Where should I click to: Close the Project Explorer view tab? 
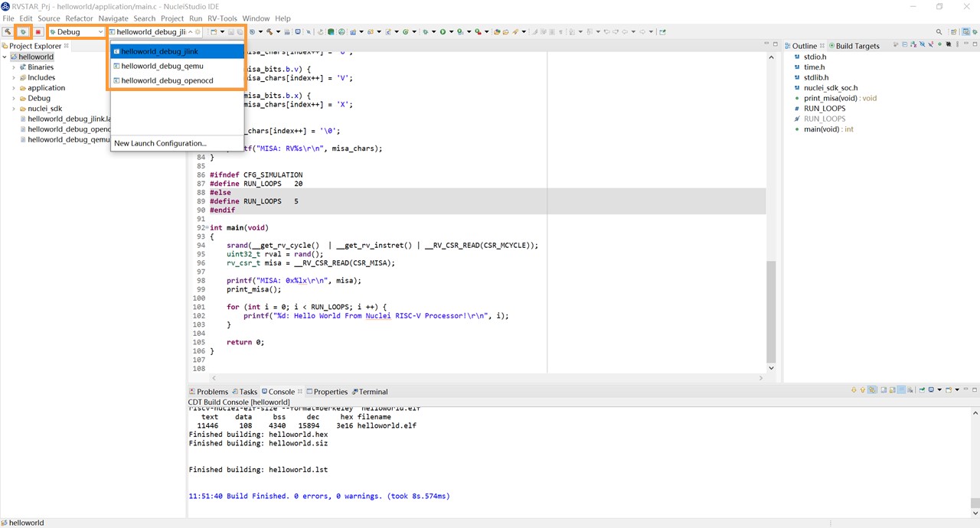click(67, 46)
